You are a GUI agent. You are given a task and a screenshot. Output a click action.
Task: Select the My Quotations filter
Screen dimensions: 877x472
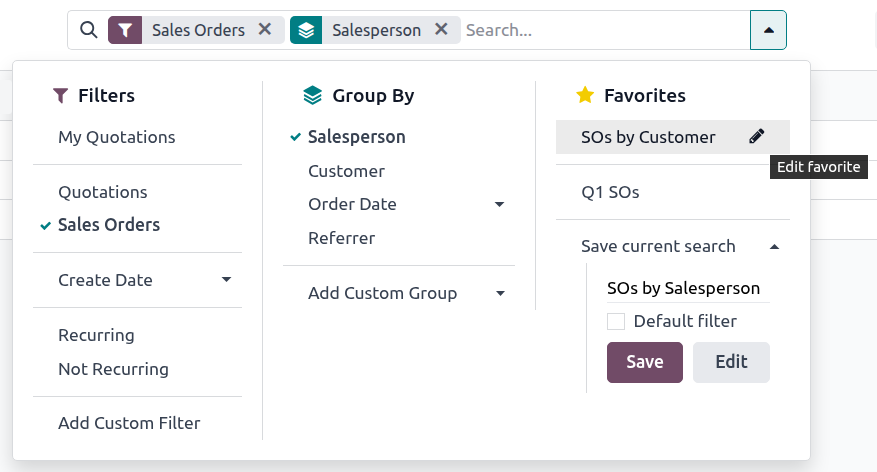pos(116,137)
